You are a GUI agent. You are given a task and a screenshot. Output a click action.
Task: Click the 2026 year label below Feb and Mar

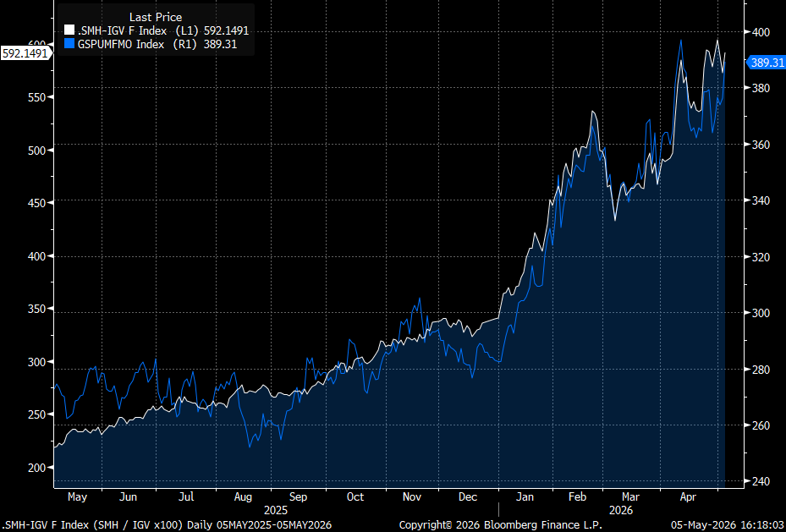(620, 511)
